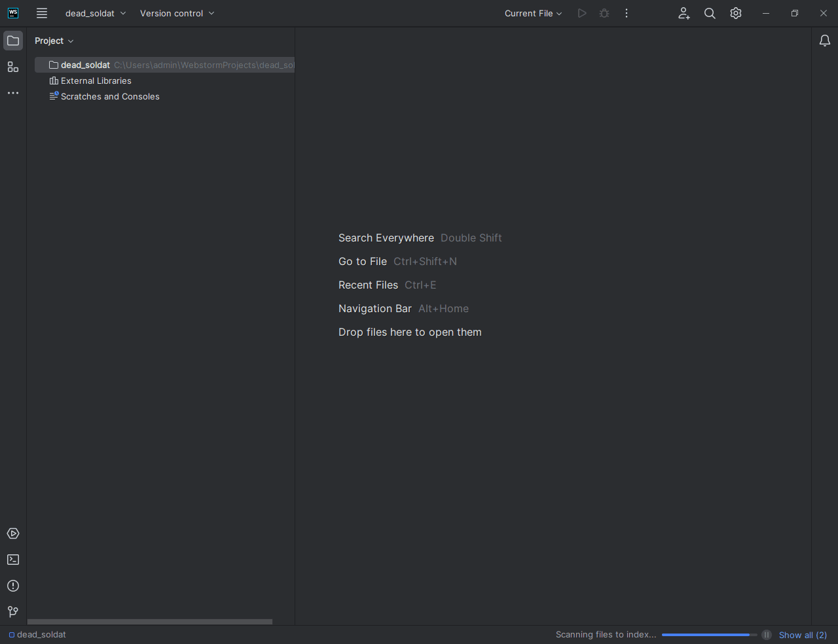
Task: Open the Problems tool window
Action: 13,586
